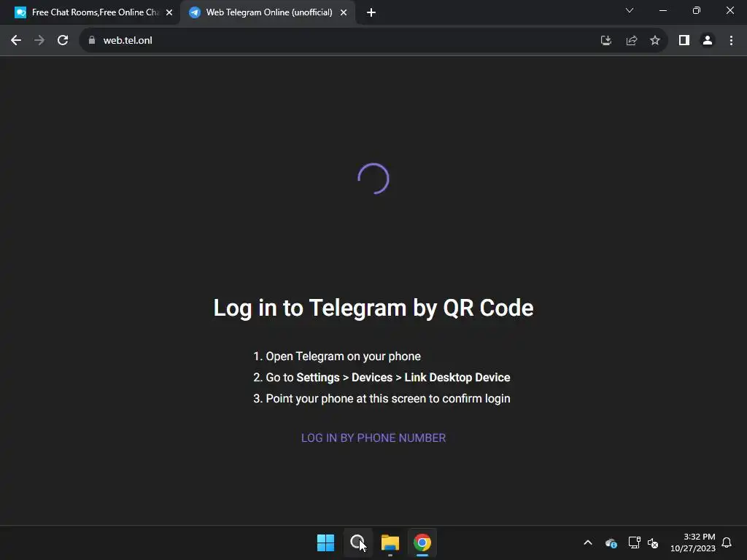Show hidden system tray icons
Image resolution: width=747 pixels, height=560 pixels.
[588, 542]
